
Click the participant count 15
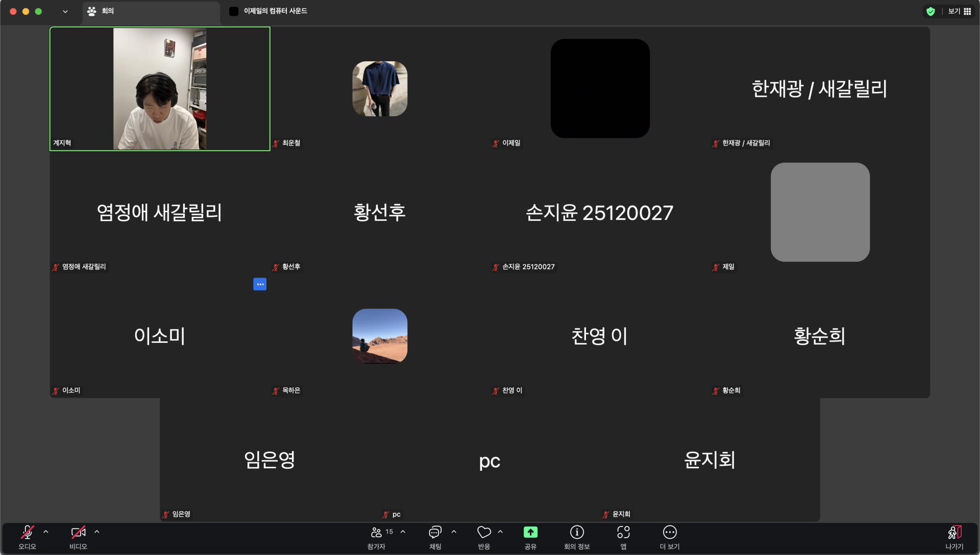click(389, 532)
